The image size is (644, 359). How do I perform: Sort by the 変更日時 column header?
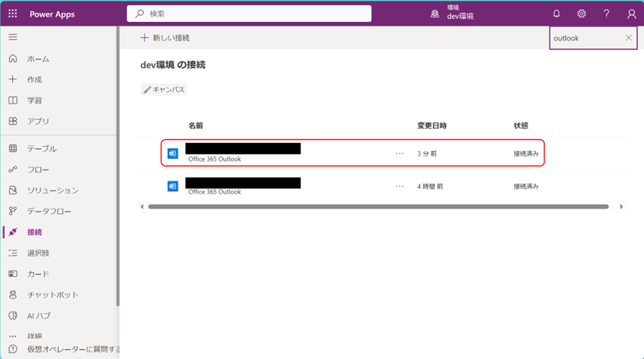tap(431, 125)
